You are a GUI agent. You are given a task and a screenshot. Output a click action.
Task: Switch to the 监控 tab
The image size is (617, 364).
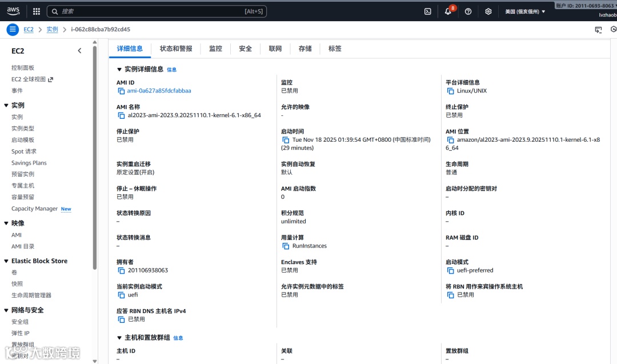pyautogui.click(x=215, y=49)
